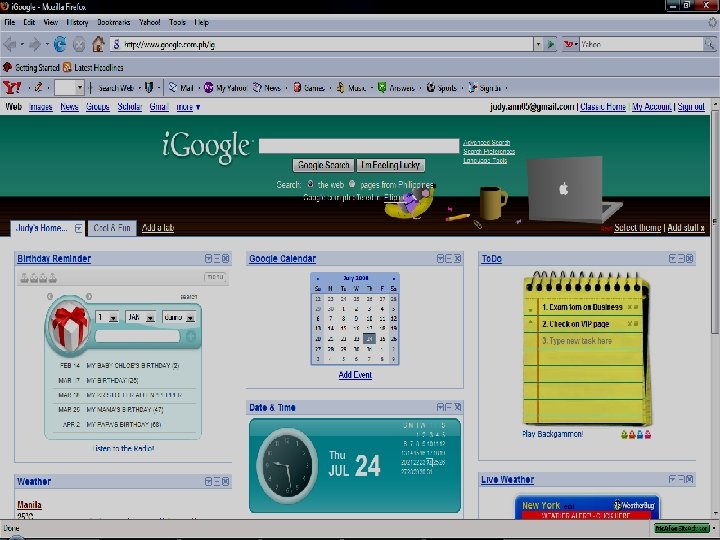Open the birthday category dropdown
The image size is (720, 540).
(x=190, y=318)
